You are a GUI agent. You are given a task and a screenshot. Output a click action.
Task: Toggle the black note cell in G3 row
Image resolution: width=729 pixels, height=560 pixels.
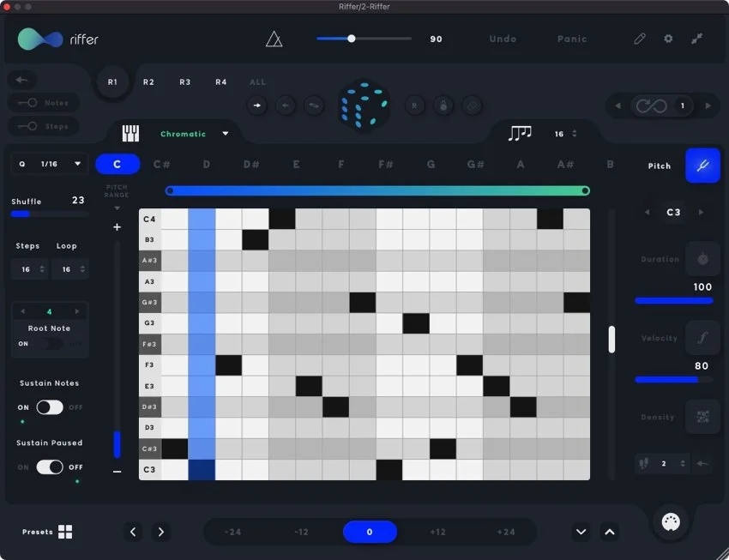point(416,323)
